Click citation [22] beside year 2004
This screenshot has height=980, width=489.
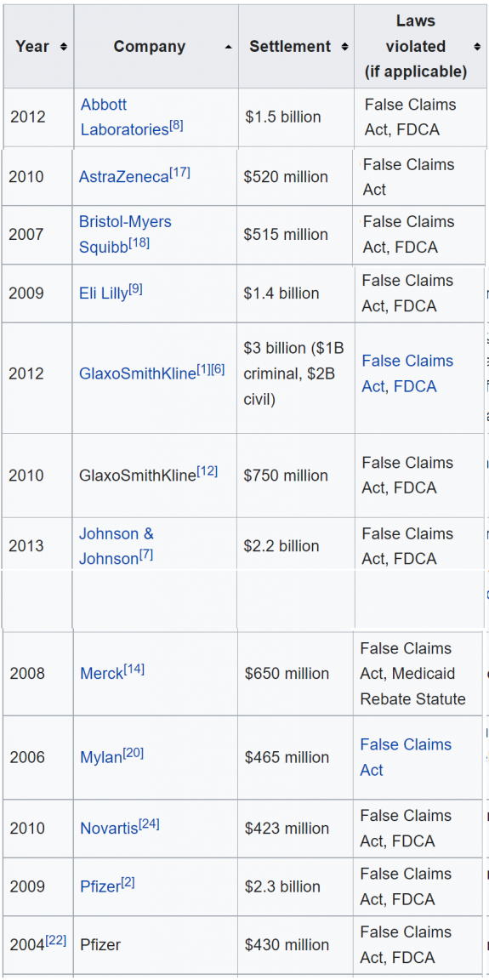55,940
